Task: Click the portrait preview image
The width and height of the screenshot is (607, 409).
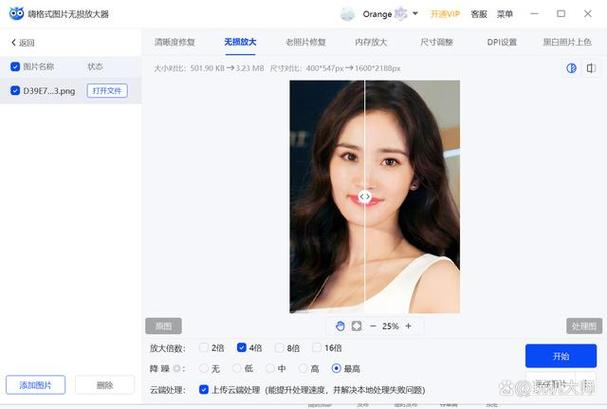Action: click(x=375, y=197)
